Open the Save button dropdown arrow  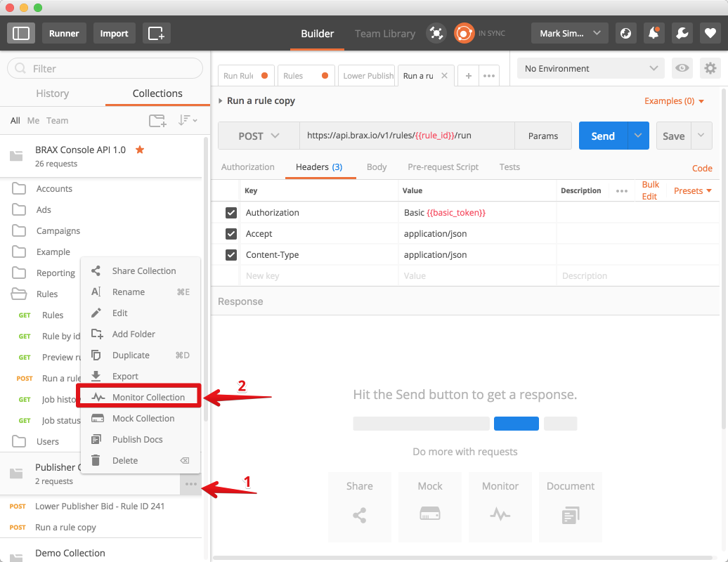(x=701, y=136)
